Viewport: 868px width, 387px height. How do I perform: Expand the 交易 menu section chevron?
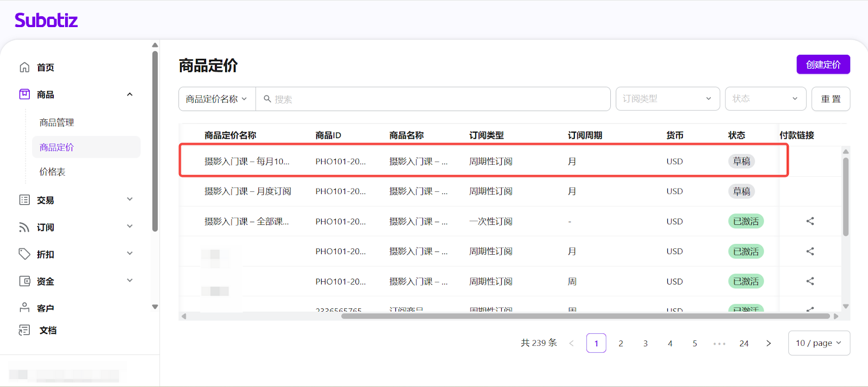[x=130, y=199]
